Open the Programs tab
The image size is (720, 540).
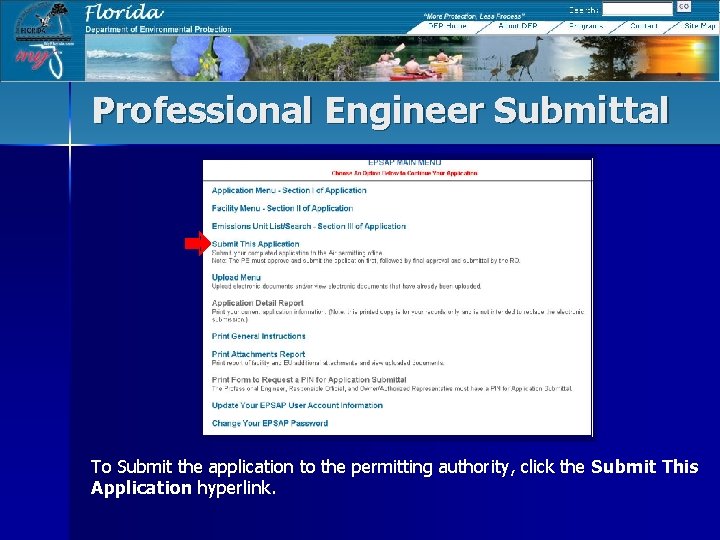(585, 26)
